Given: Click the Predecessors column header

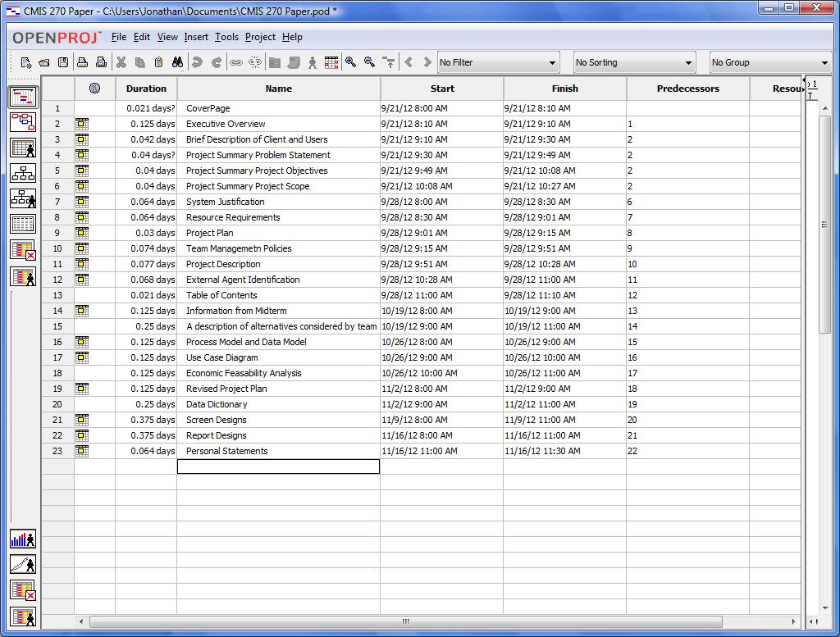Looking at the screenshot, I should [x=687, y=89].
